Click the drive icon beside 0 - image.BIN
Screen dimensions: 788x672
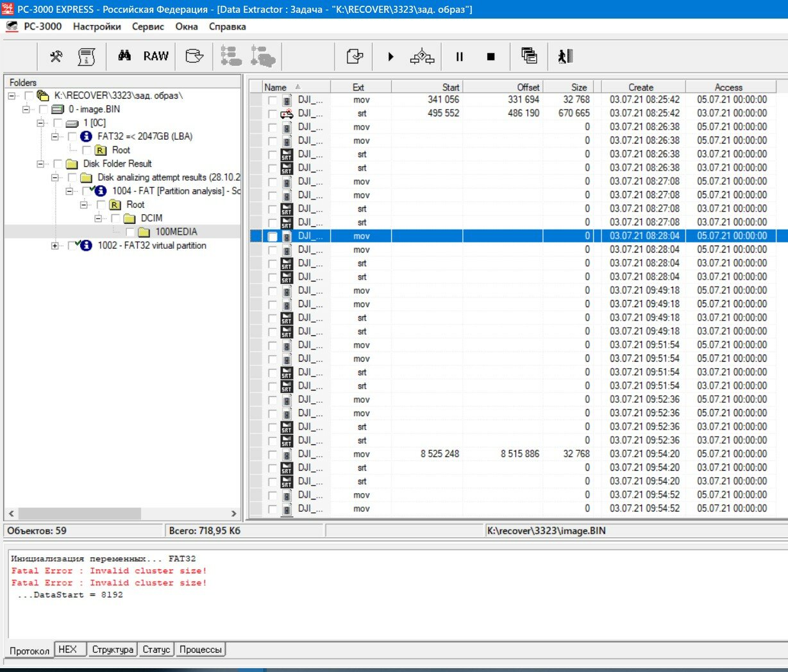(x=58, y=109)
